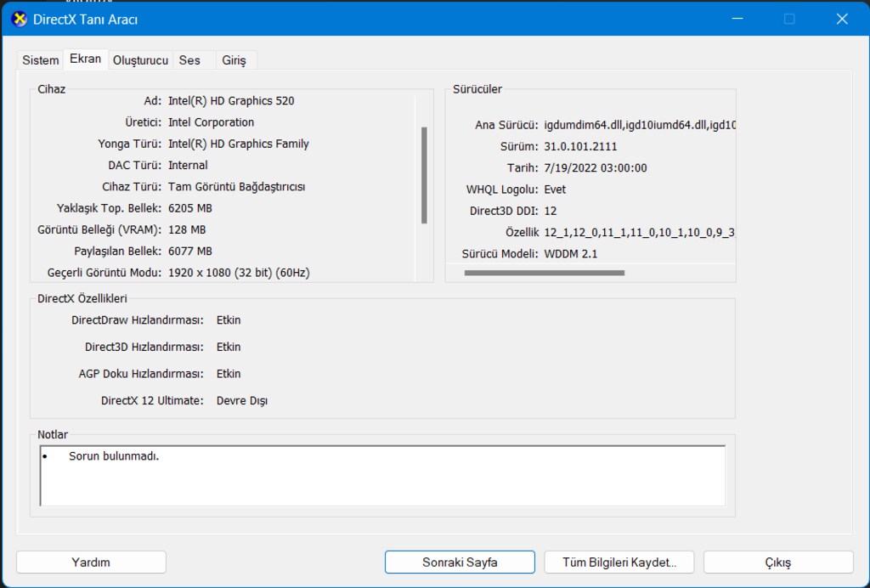Go to Sonraki Sayfa
Screen dimensions: 870x588
pyautogui.click(x=460, y=562)
